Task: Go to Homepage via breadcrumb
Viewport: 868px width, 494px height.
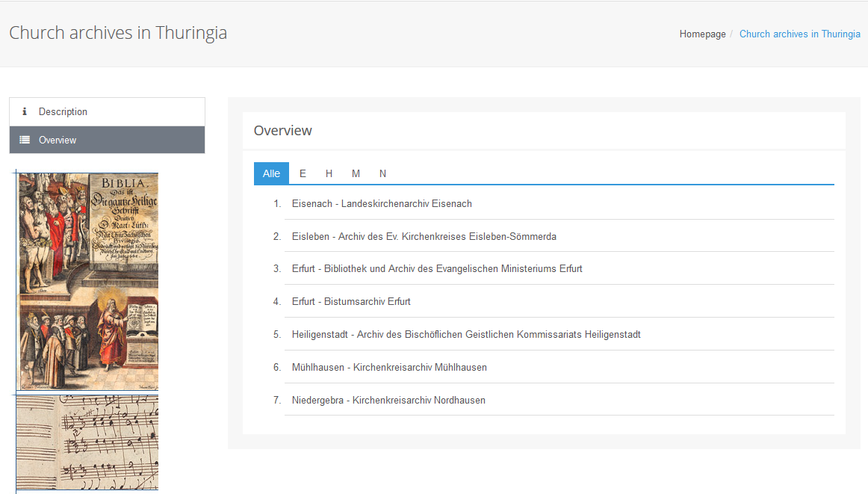Action: (702, 34)
